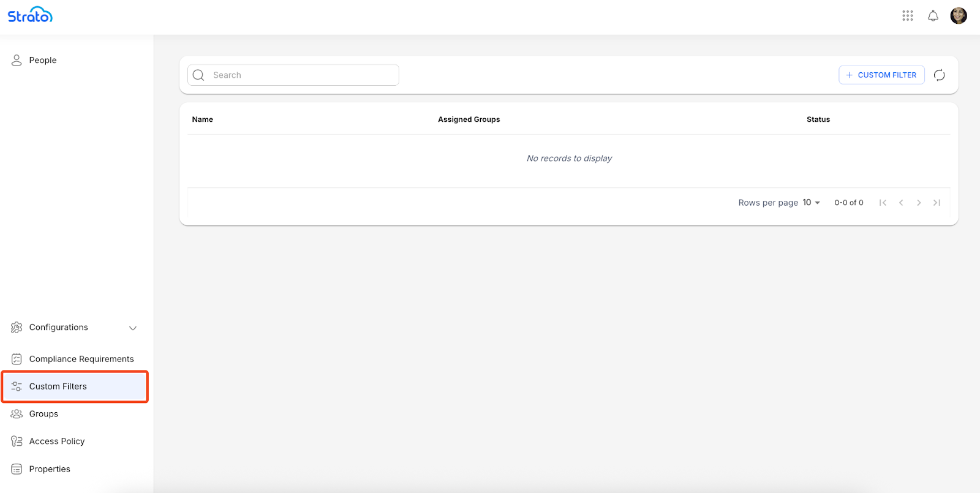Go to the first page arrow
The width and height of the screenshot is (980, 493).
point(883,203)
